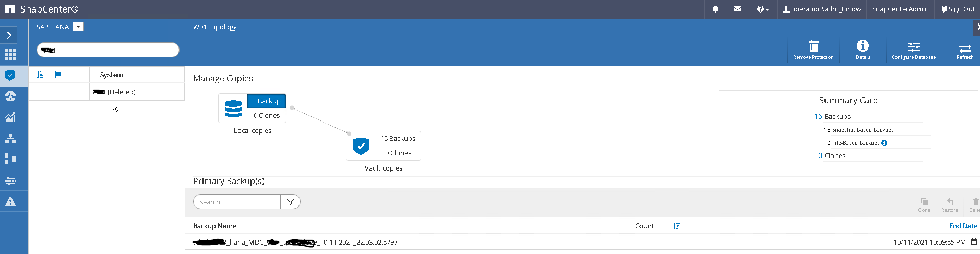Open the Details info icon
The image size is (980, 254).
[863, 50]
